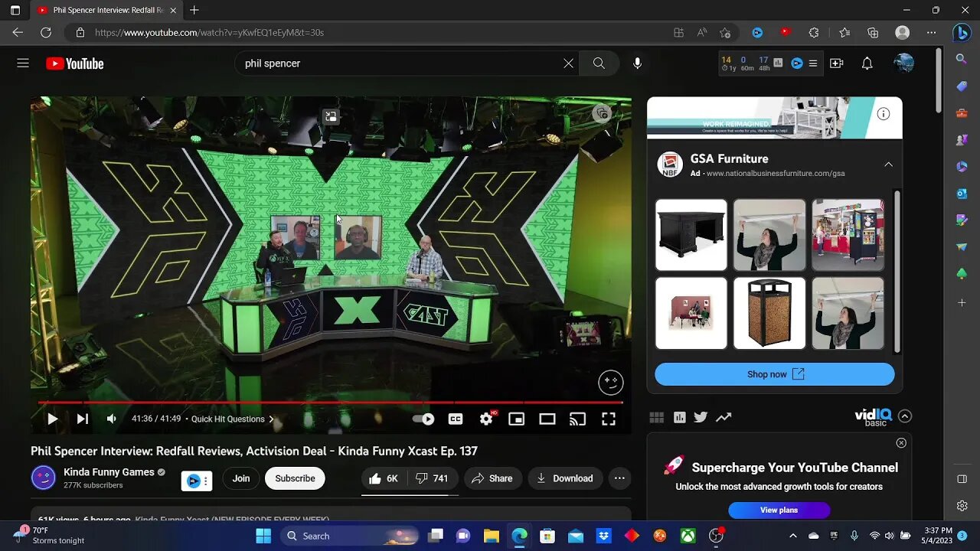The height and width of the screenshot is (551, 980).
Task: Open the Bing sidebar button
Action: coord(962,32)
